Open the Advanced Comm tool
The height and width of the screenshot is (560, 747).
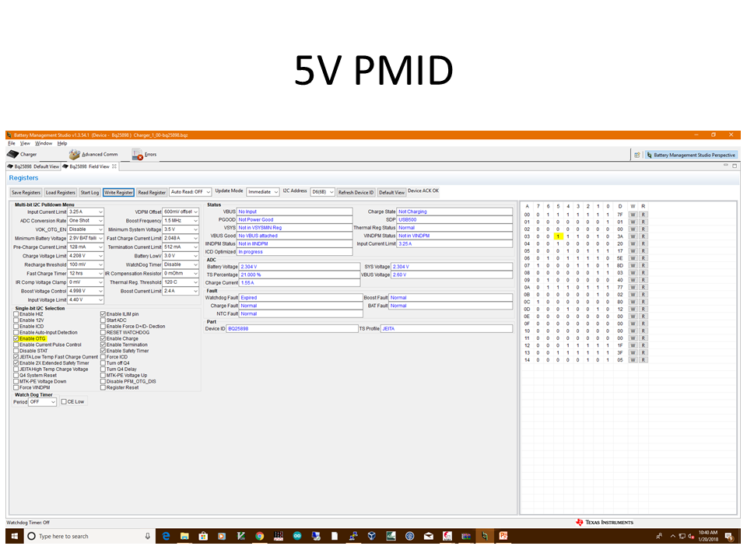click(93, 154)
